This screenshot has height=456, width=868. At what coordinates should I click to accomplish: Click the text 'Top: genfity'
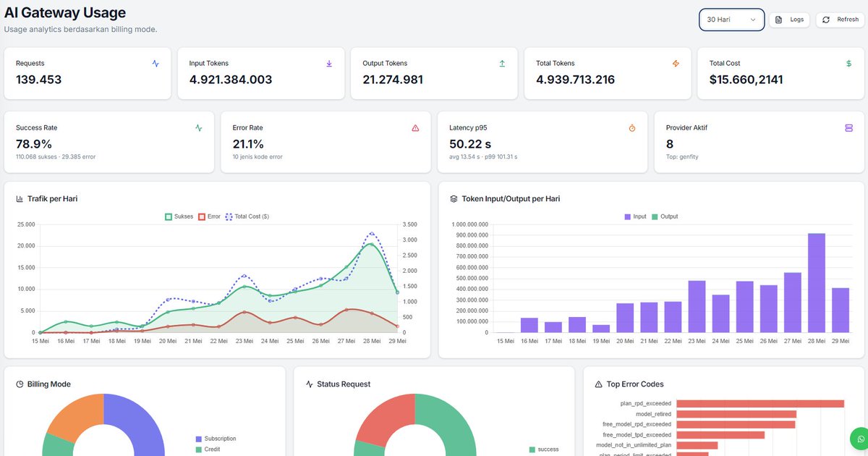coord(682,156)
